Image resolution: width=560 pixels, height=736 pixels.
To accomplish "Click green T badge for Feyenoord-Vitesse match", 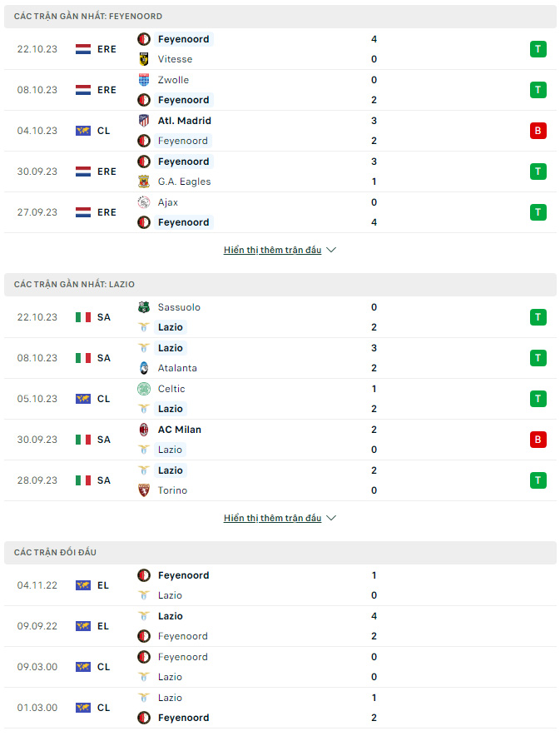I will point(538,49).
